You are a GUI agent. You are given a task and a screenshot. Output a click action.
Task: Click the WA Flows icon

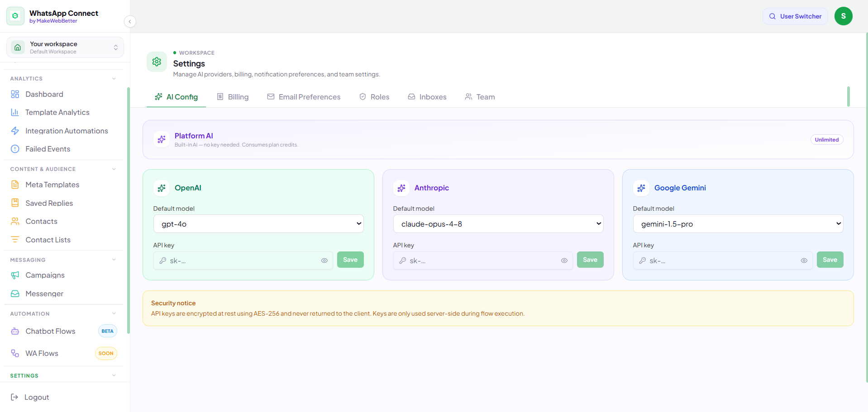click(15, 353)
